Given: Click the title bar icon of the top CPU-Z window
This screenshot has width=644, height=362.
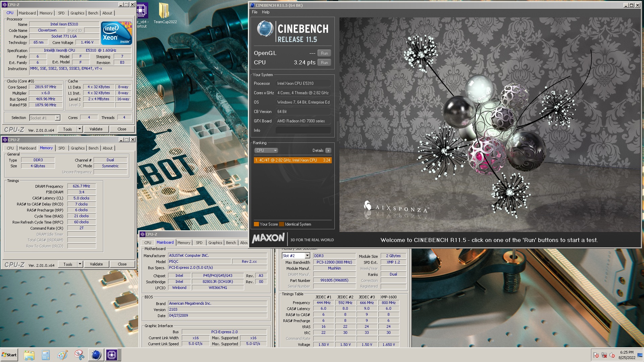Looking at the screenshot, I should [x=5, y=5].
